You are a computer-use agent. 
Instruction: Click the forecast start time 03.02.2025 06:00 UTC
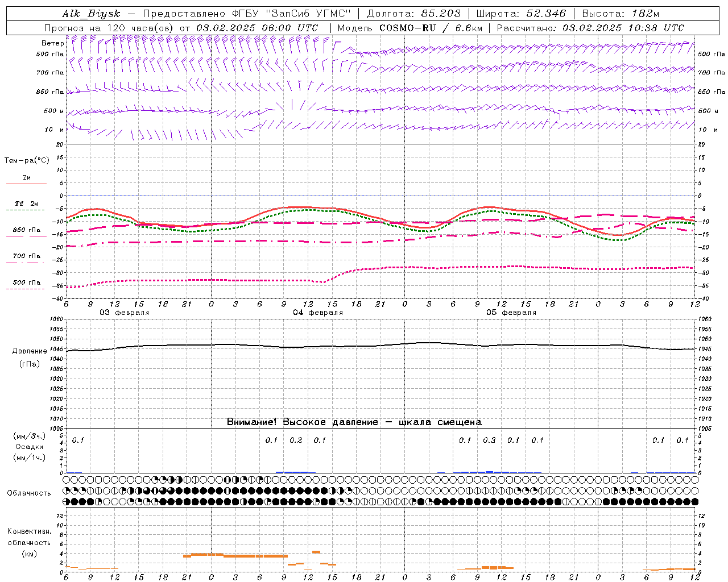(257, 28)
